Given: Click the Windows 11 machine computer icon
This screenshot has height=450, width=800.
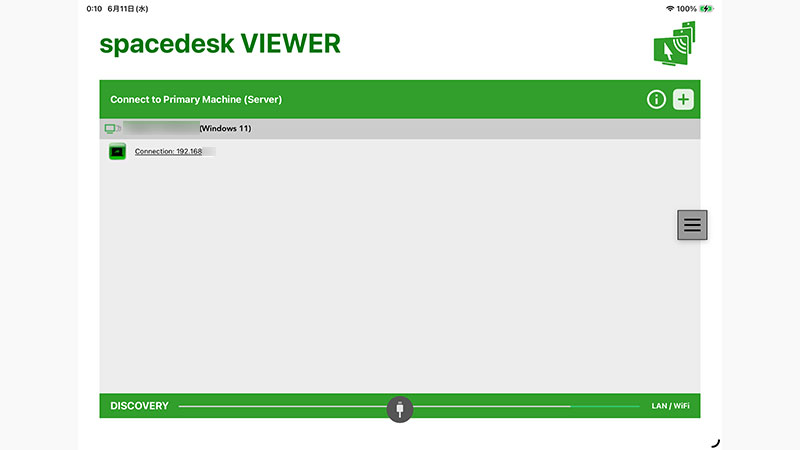Looking at the screenshot, I should pos(112,129).
